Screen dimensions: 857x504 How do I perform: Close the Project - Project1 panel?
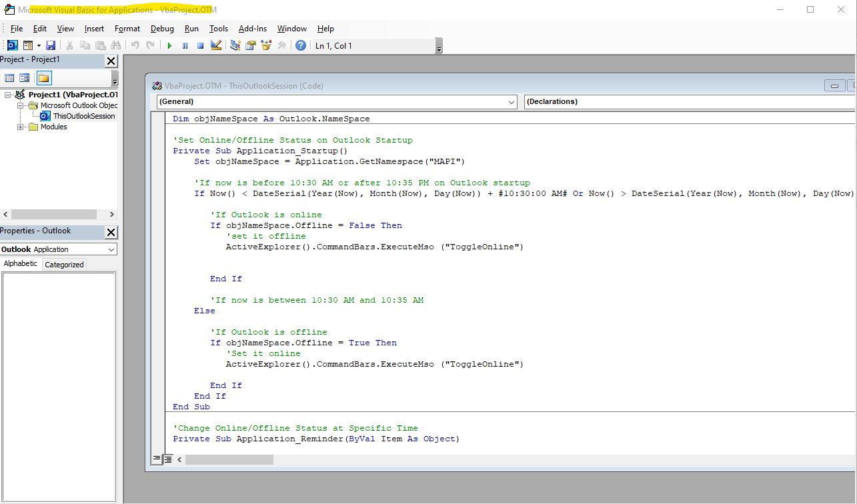(x=111, y=61)
